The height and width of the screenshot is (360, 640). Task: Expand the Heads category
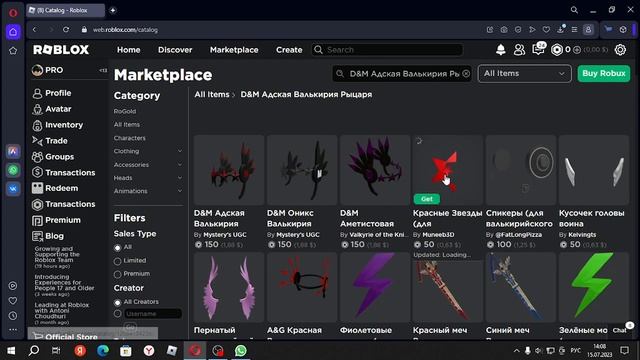pos(180,178)
